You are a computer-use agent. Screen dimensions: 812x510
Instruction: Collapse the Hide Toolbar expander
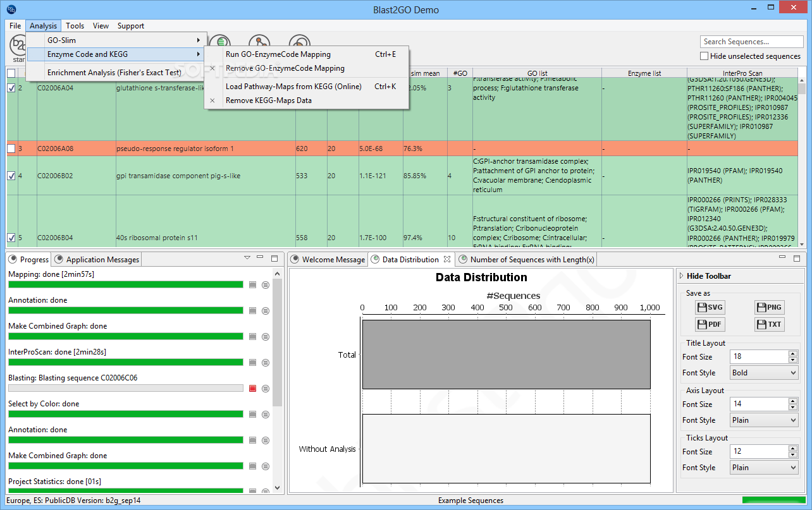[682, 276]
